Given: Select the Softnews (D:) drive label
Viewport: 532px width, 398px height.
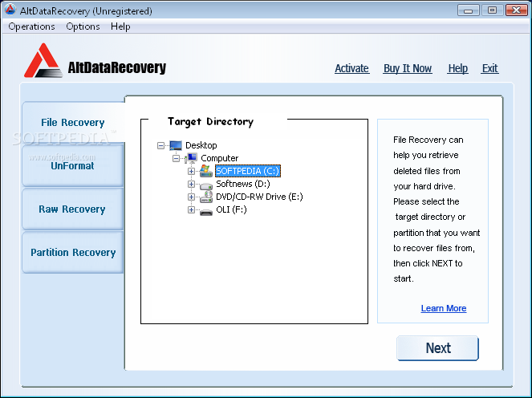Looking at the screenshot, I should coord(243,184).
